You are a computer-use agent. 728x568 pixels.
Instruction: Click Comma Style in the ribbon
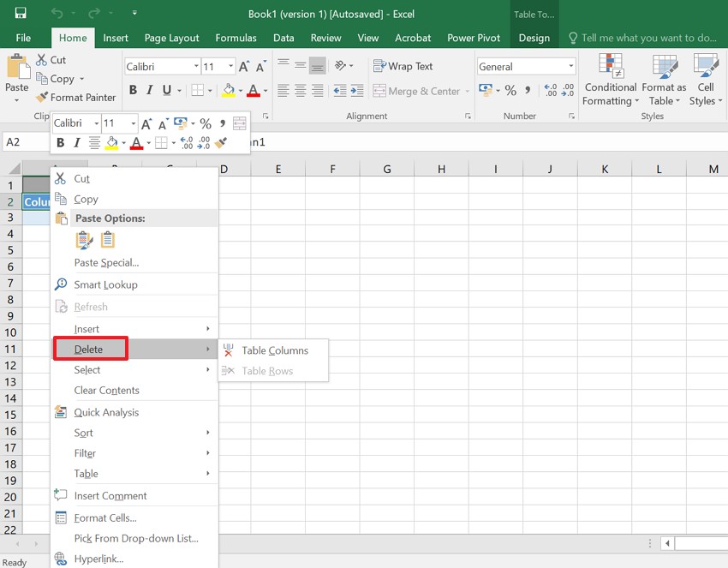pyautogui.click(x=528, y=90)
